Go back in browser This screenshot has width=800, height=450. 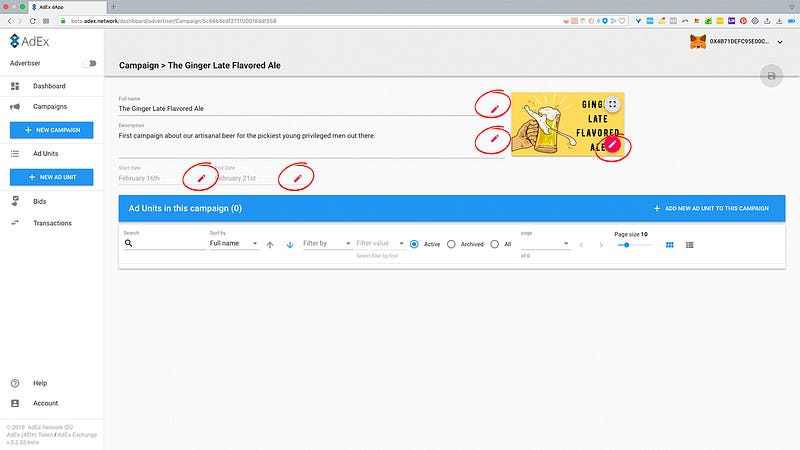(9, 21)
